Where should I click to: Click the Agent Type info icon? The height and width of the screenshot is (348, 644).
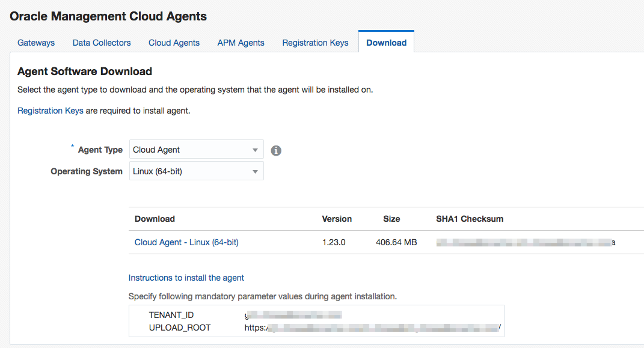tap(276, 150)
